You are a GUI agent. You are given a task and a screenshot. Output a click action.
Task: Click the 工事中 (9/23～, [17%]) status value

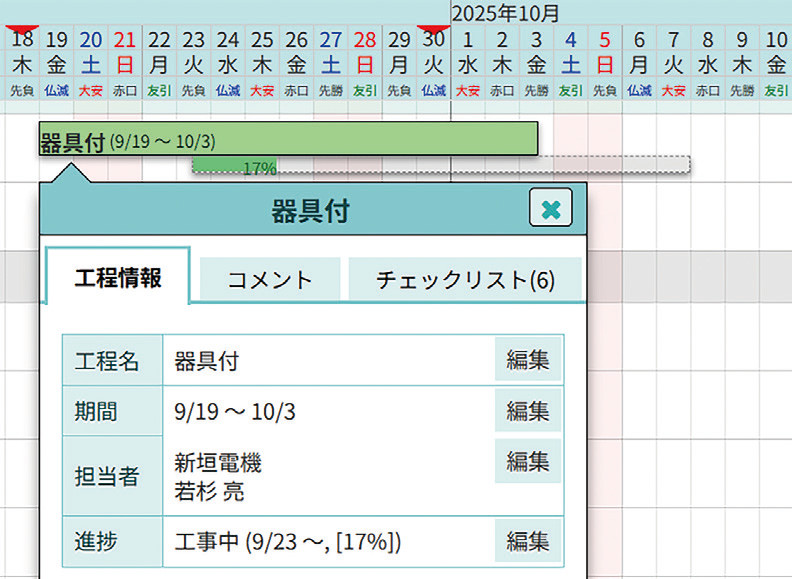point(288,542)
